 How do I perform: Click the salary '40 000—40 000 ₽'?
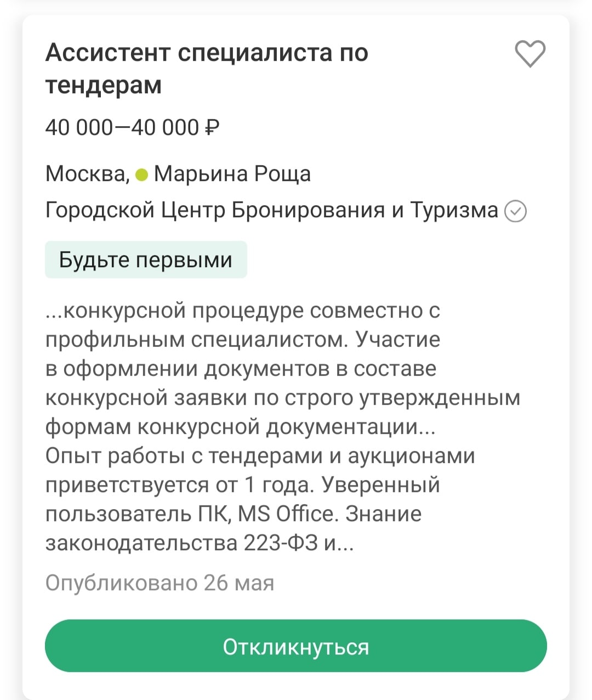[x=132, y=127]
